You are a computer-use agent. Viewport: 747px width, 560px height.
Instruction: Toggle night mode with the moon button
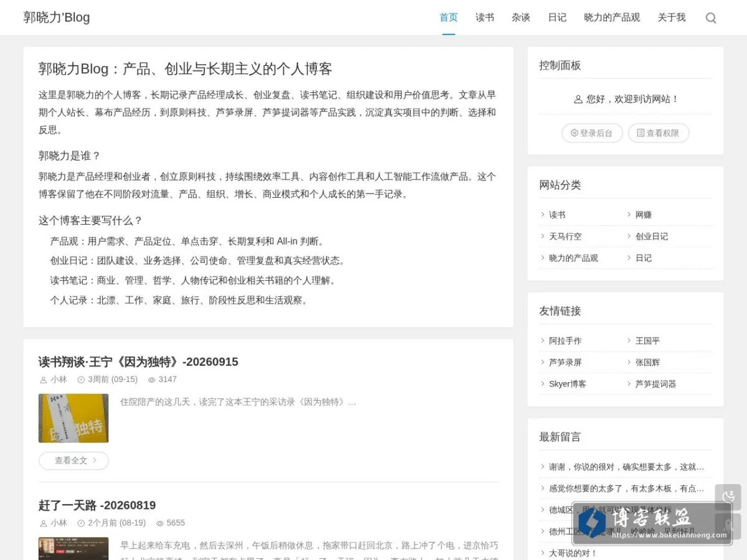click(728, 497)
